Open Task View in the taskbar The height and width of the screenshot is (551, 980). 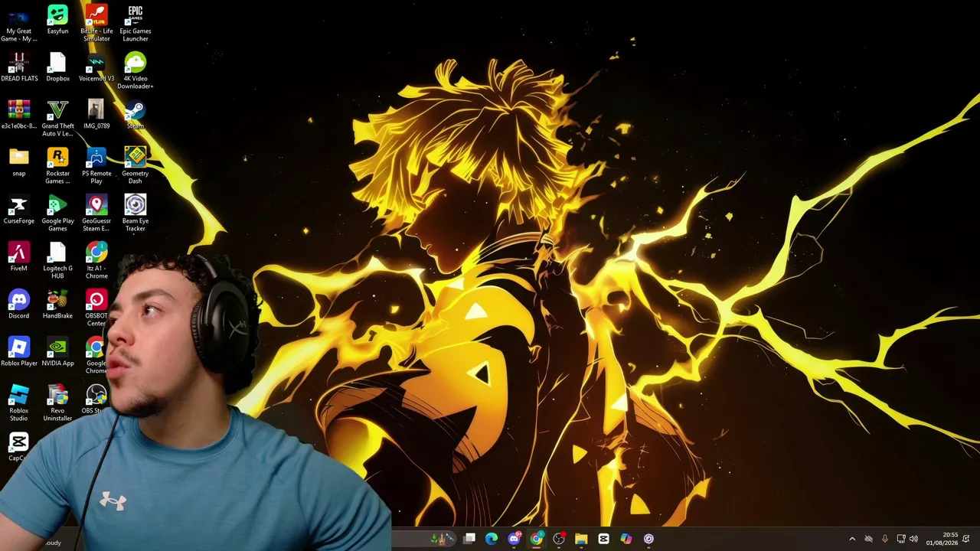point(469,539)
